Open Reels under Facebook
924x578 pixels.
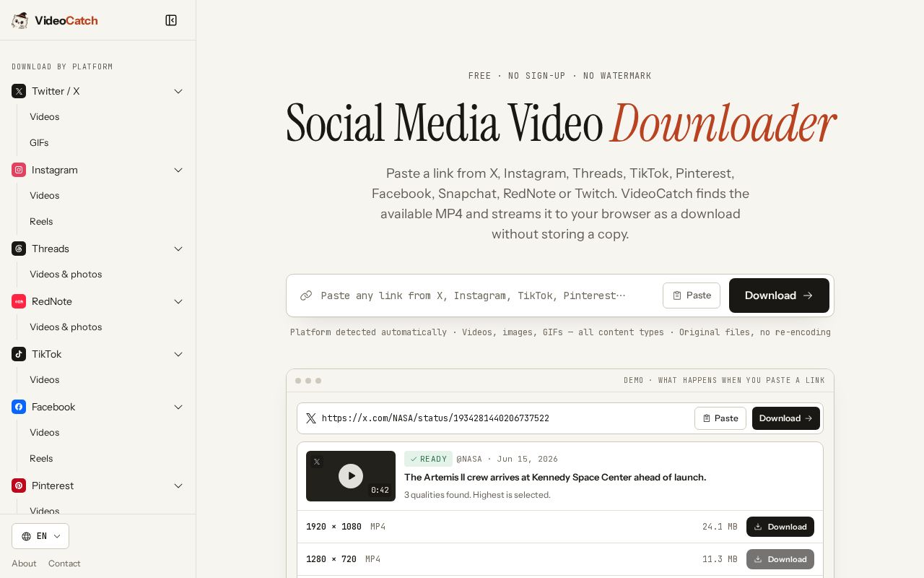point(41,459)
